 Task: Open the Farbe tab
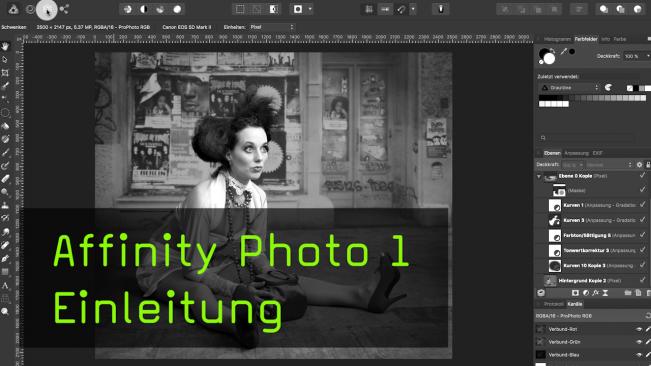[x=619, y=39]
